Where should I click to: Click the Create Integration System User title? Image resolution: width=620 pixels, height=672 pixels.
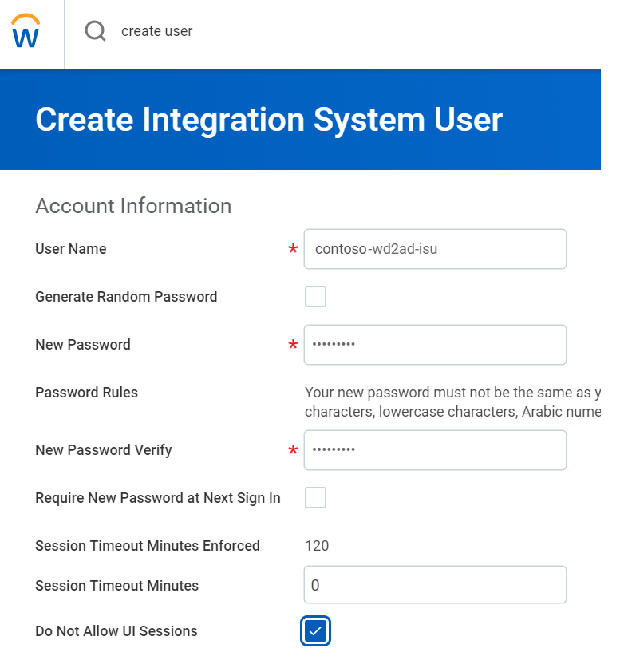click(x=268, y=120)
